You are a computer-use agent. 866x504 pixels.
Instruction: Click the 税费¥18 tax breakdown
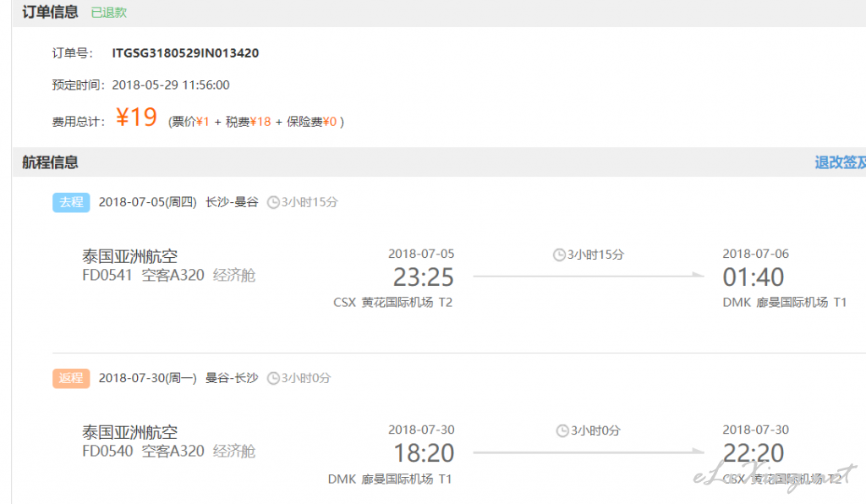[249, 122]
